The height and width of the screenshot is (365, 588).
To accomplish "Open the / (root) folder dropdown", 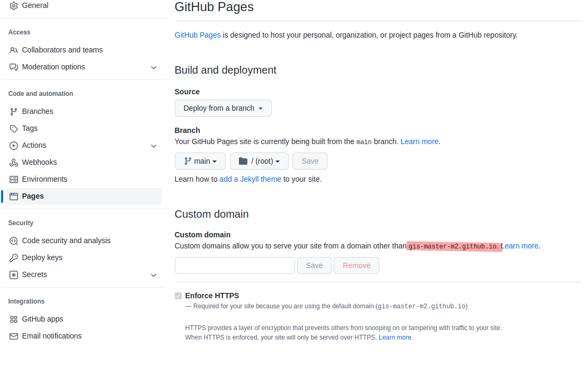I will pos(259,161).
